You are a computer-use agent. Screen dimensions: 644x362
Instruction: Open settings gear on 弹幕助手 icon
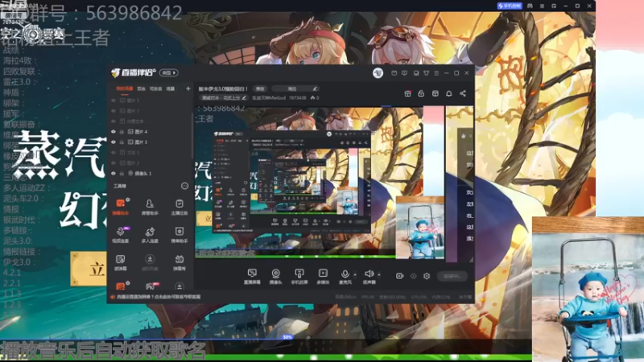click(x=128, y=200)
